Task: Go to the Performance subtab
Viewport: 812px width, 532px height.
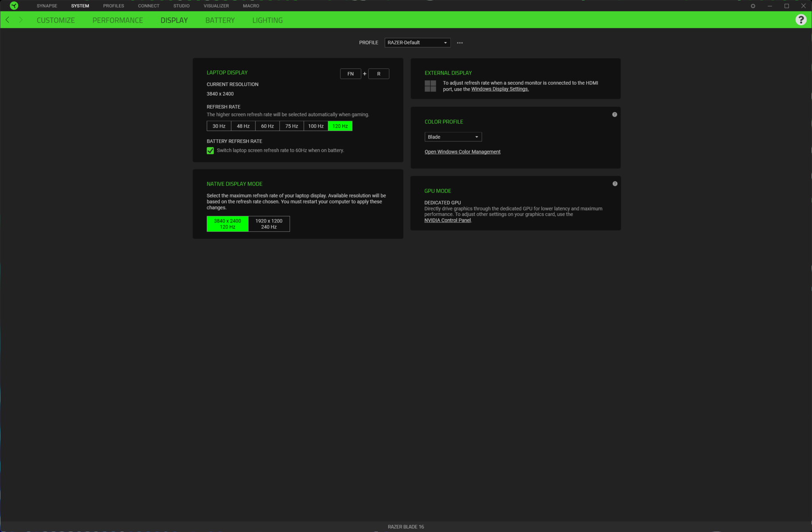Action: point(118,20)
